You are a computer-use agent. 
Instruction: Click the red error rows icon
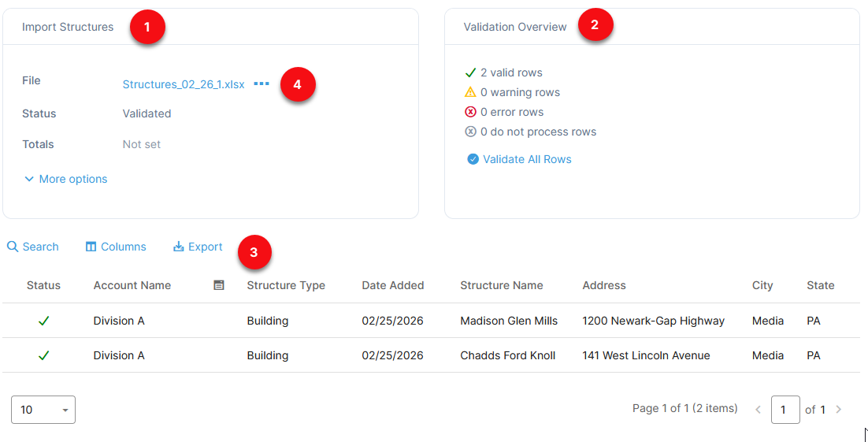click(x=471, y=112)
